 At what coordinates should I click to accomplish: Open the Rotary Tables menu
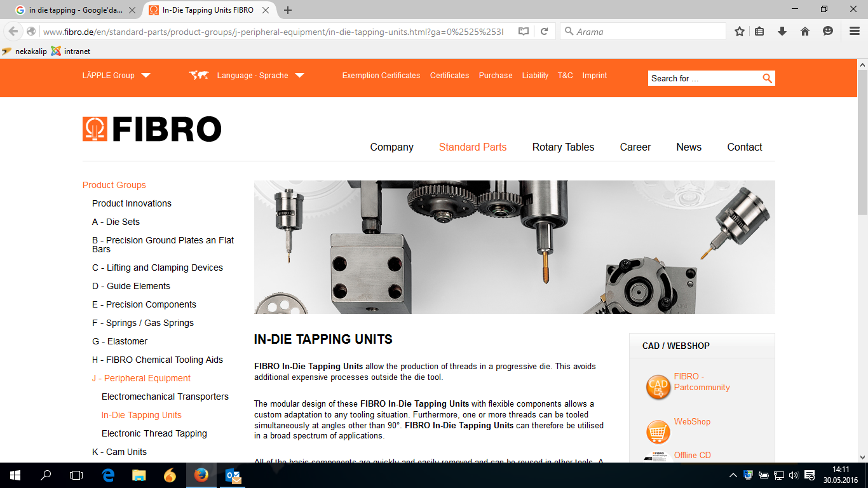[x=563, y=147]
